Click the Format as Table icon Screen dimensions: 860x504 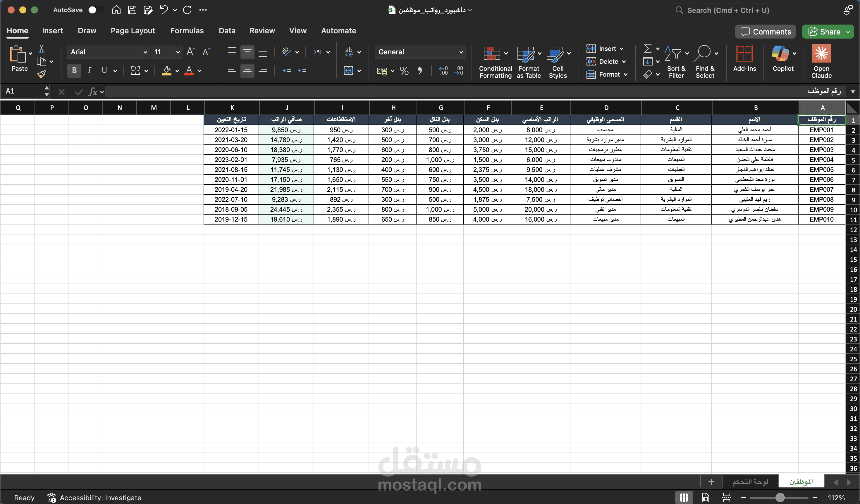tap(525, 53)
